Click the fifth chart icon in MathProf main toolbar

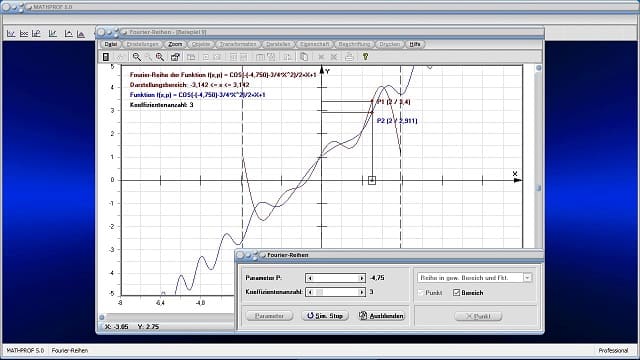coord(68,33)
